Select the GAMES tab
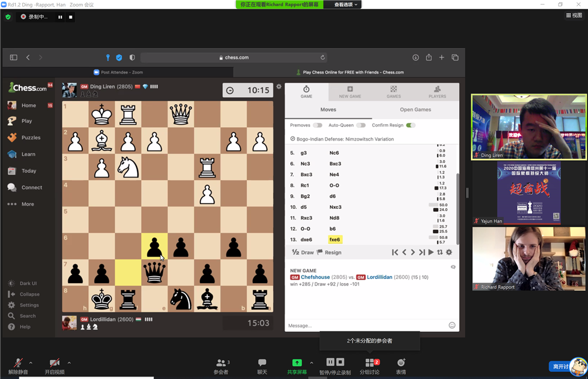Screen dimensions: 588x379 [x=394, y=92]
